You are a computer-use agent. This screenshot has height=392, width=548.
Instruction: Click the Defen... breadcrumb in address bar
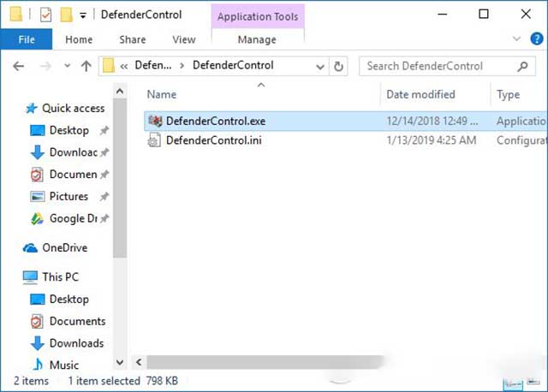(x=153, y=65)
